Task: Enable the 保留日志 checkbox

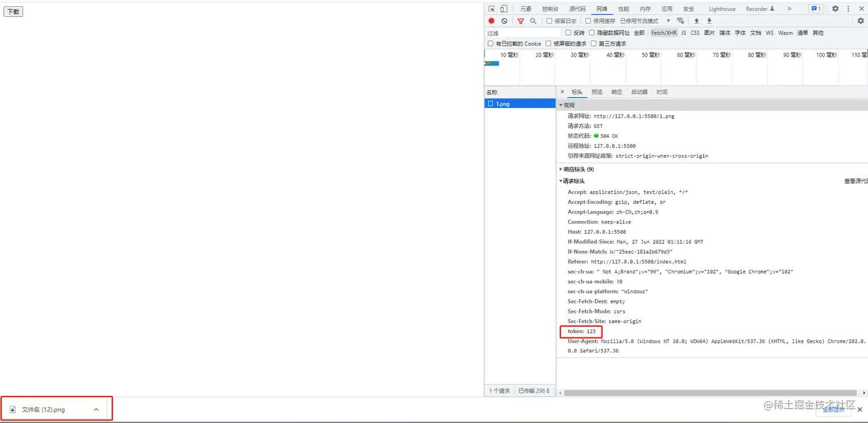Action: pyautogui.click(x=549, y=21)
